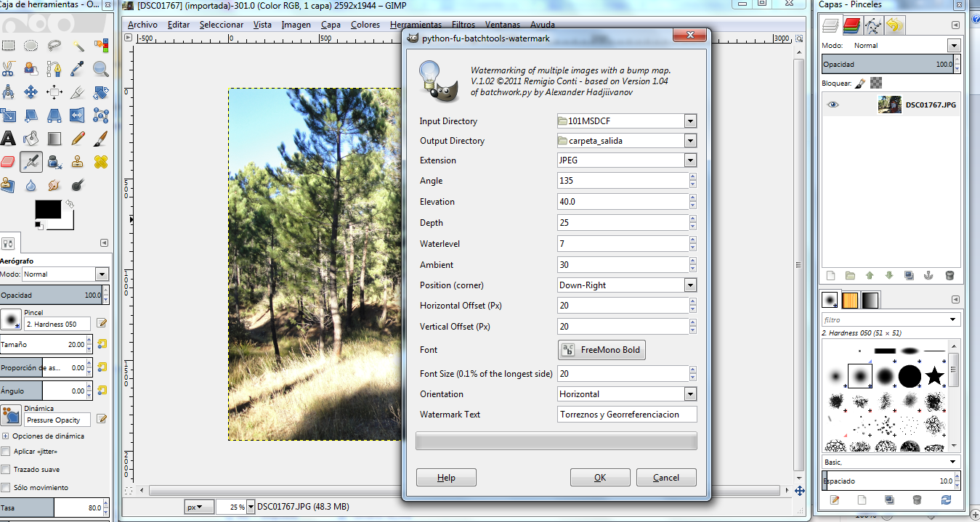980x522 pixels.
Task: Select the Text tool in the toolbox
Action: click(x=8, y=138)
